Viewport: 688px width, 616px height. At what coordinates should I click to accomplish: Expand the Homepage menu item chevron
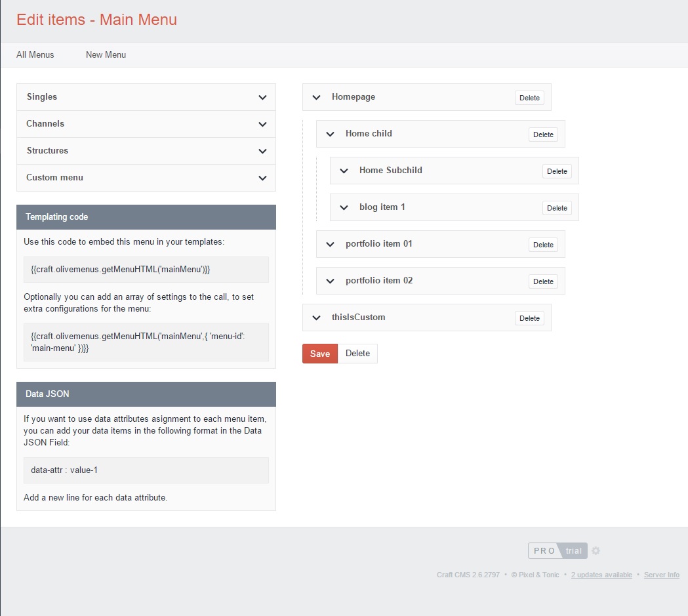[x=317, y=98]
